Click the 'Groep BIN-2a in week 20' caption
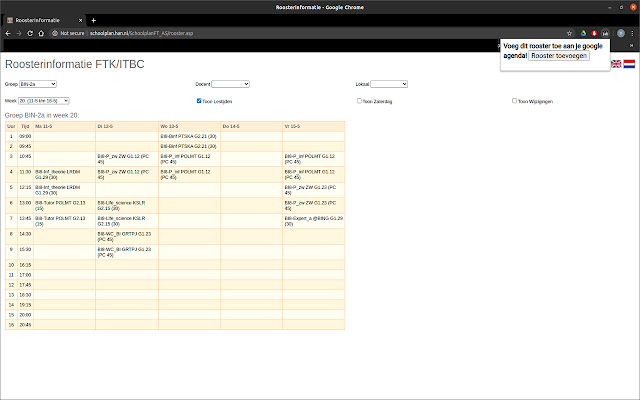Image resolution: width=640 pixels, height=400 pixels. click(x=42, y=116)
